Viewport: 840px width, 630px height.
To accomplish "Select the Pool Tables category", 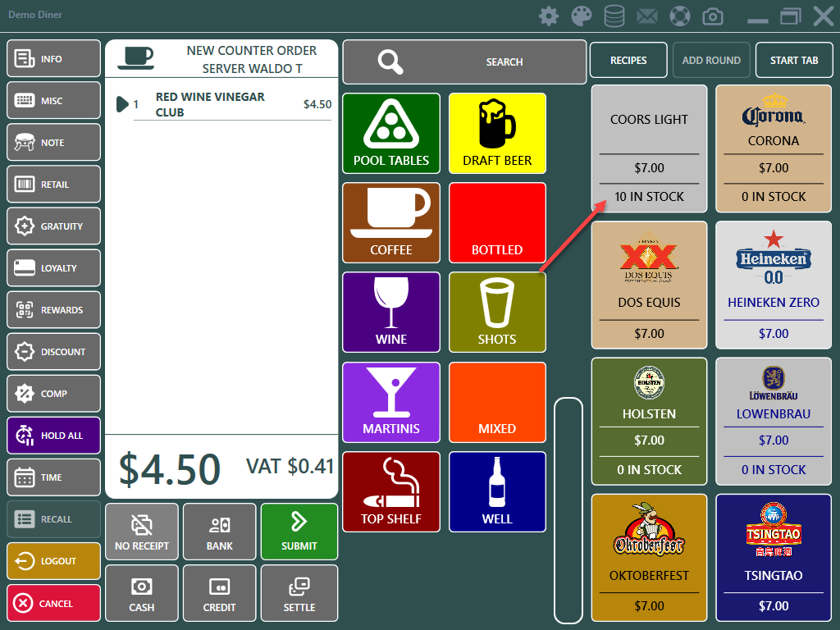I will tap(391, 133).
